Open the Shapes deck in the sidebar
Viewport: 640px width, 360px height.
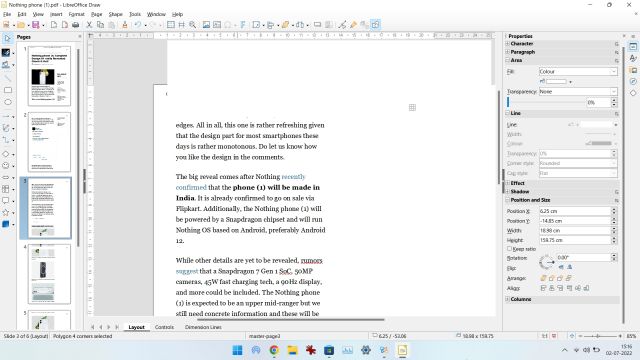(x=633, y=93)
